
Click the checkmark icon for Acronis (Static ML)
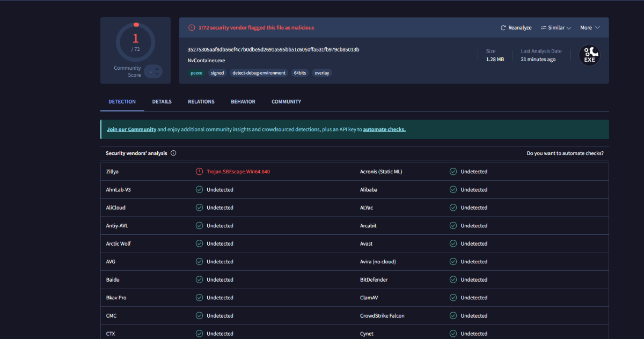point(453,172)
